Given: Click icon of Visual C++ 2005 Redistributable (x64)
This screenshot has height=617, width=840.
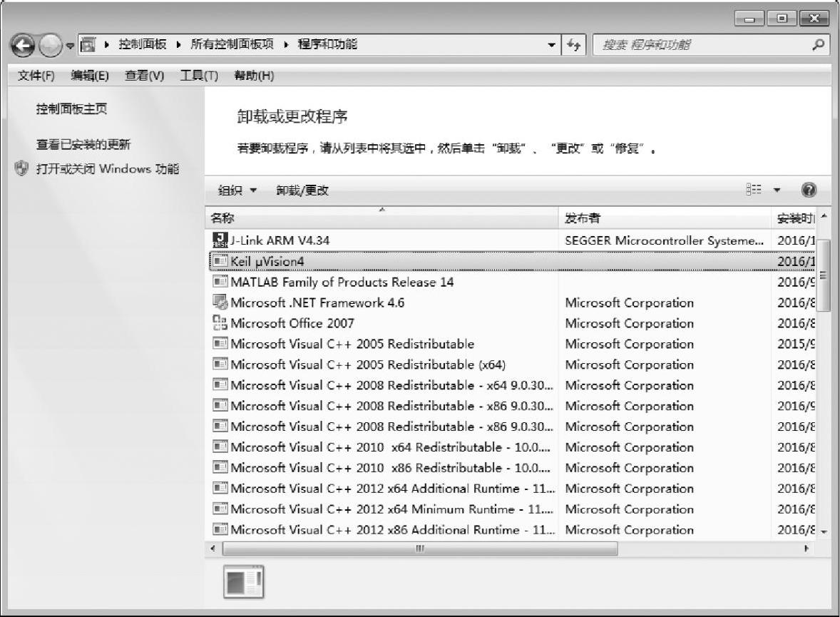Looking at the screenshot, I should click(x=220, y=364).
